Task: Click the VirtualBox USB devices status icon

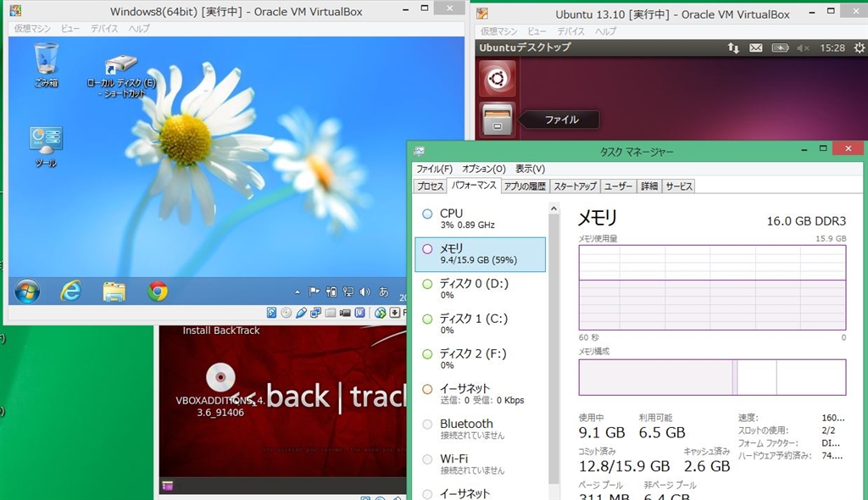Action: coord(301,313)
